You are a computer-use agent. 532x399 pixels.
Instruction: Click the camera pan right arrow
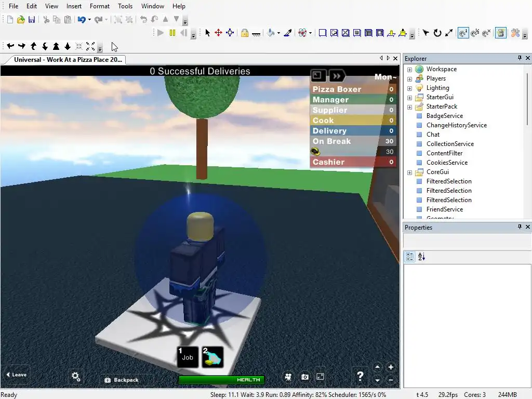(x=22, y=46)
